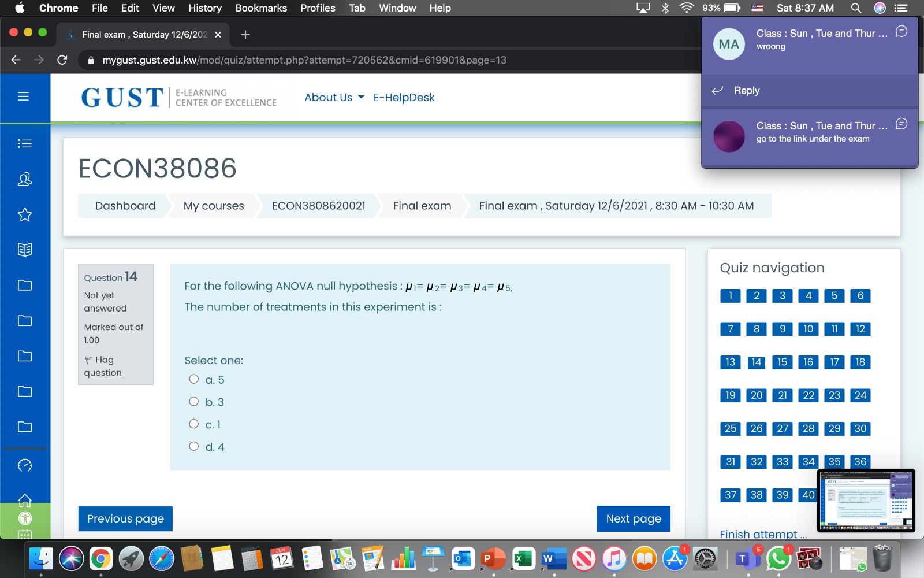Click the GUST logo

pyautogui.click(x=179, y=97)
